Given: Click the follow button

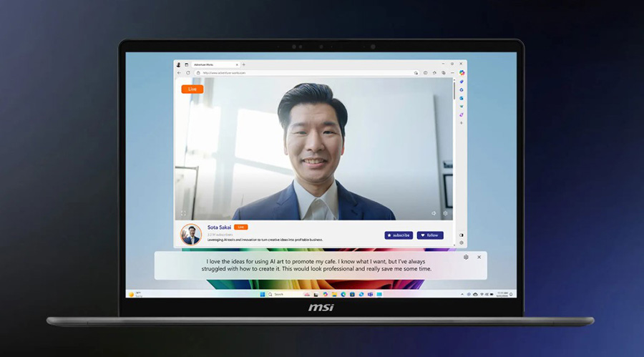Looking at the screenshot, I should (x=430, y=235).
